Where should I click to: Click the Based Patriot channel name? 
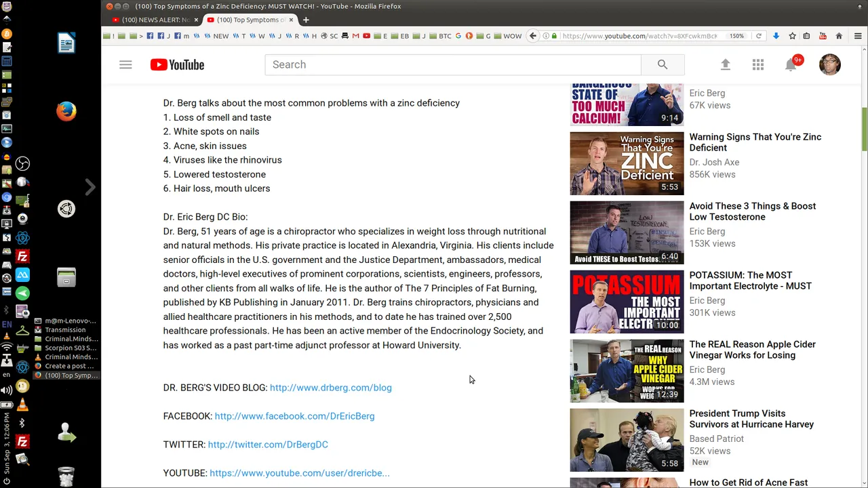717,439
